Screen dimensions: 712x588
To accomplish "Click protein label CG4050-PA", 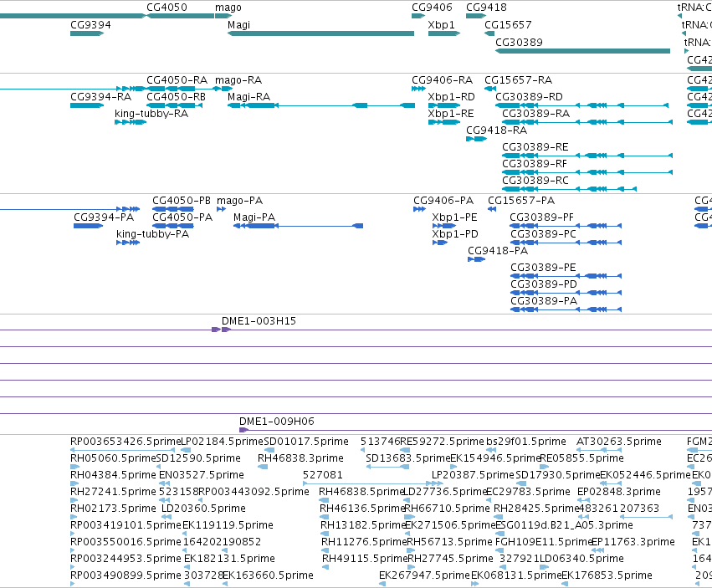I will point(182,217).
